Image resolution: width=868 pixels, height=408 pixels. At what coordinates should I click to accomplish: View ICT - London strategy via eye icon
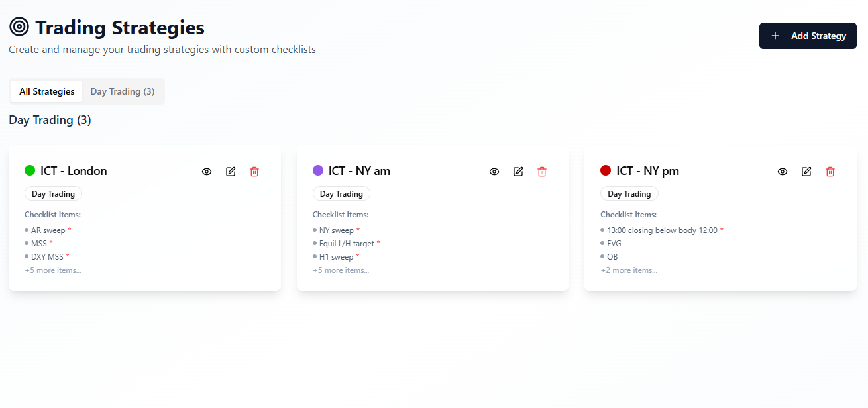click(x=207, y=172)
